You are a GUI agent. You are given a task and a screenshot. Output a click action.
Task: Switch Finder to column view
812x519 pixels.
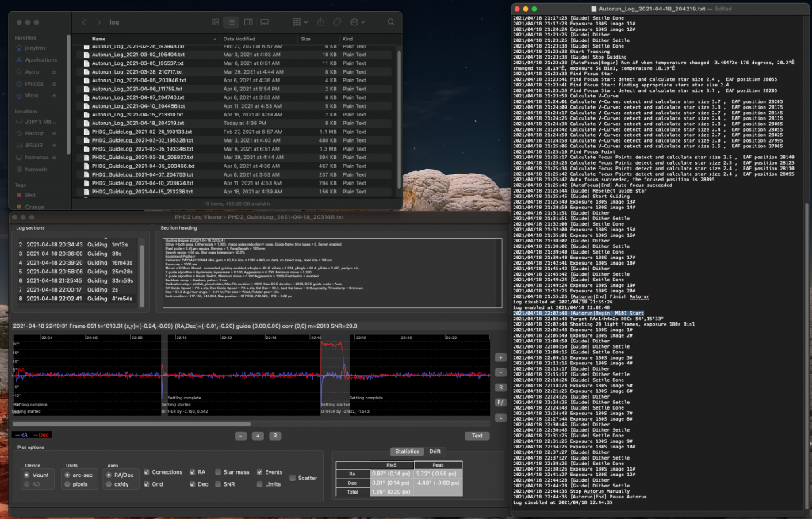pyautogui.click(x=248, y=22)
